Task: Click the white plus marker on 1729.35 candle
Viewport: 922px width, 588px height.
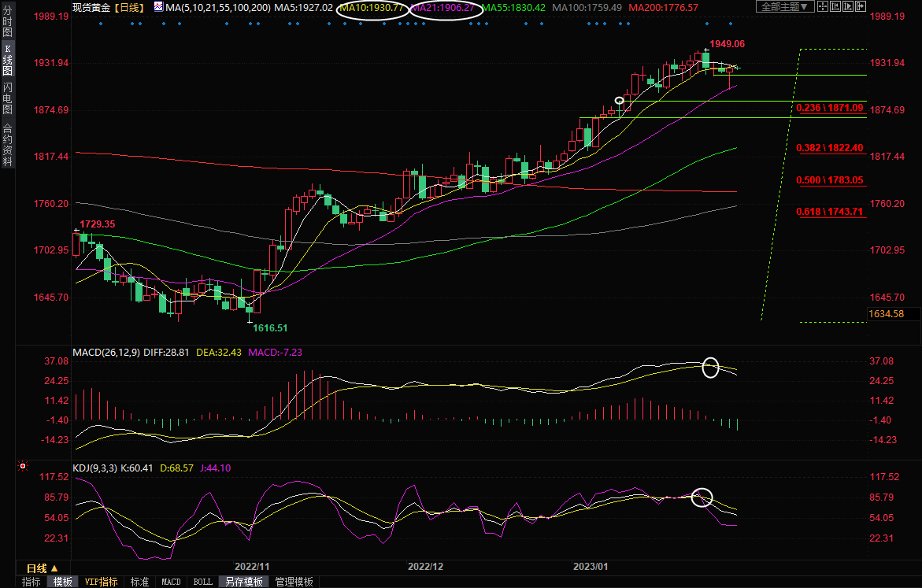Action: [x=76, y=231]
